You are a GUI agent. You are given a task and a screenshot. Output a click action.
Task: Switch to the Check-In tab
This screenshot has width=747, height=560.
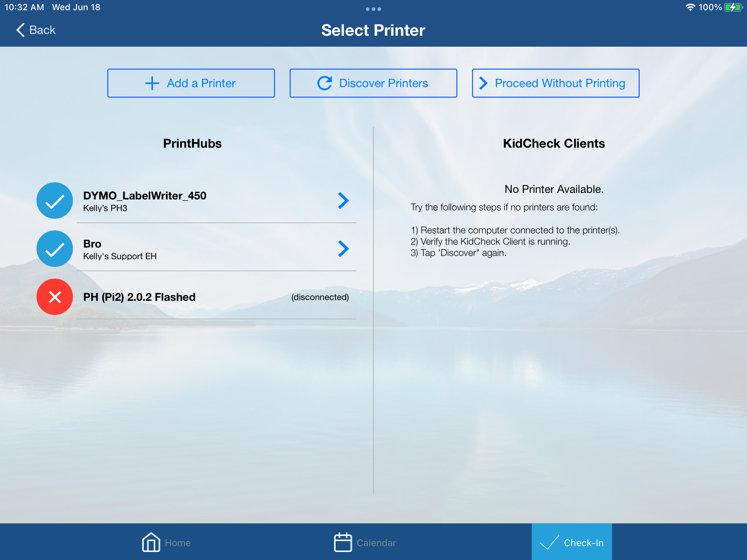click(572, 542)
